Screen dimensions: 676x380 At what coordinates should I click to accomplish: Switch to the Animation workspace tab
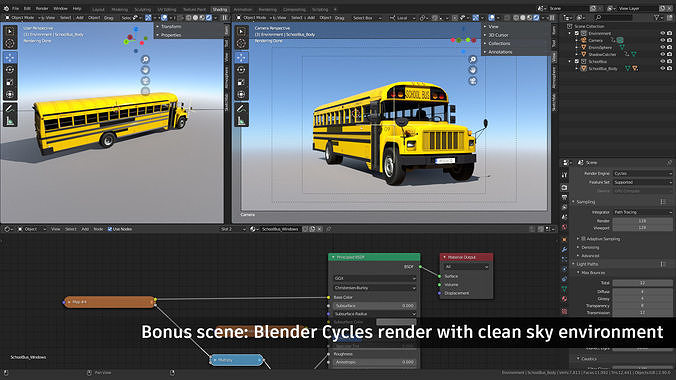point(243,9)
